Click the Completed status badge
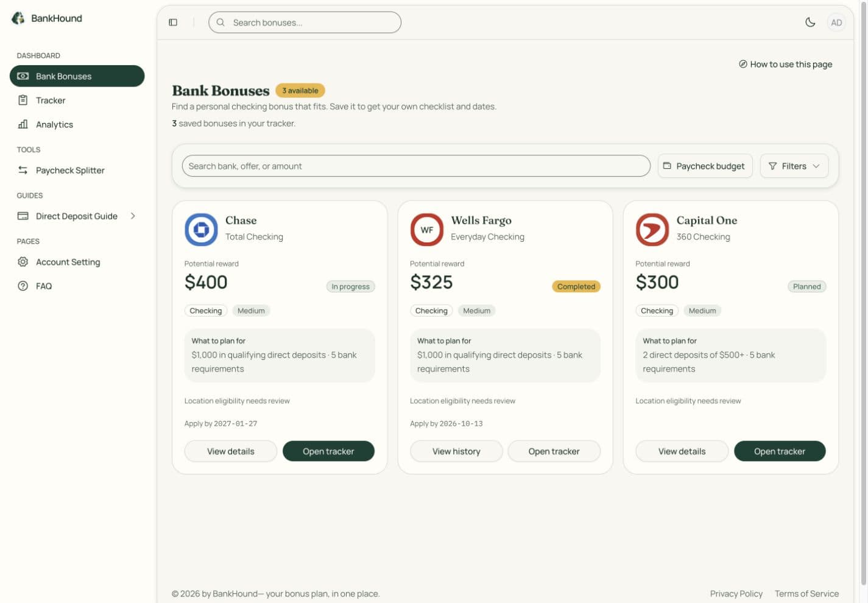The image size is (868, 603). tap(576, 287)
